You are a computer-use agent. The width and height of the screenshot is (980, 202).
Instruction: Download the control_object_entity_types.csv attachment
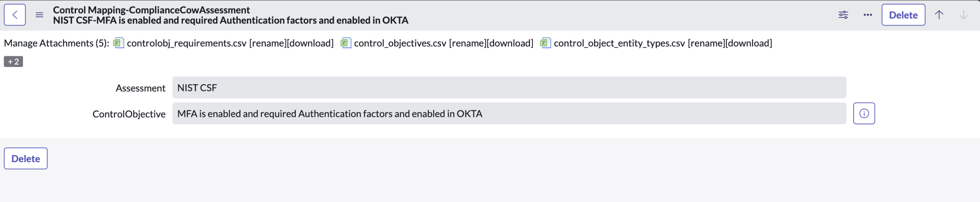click(749, 43)
